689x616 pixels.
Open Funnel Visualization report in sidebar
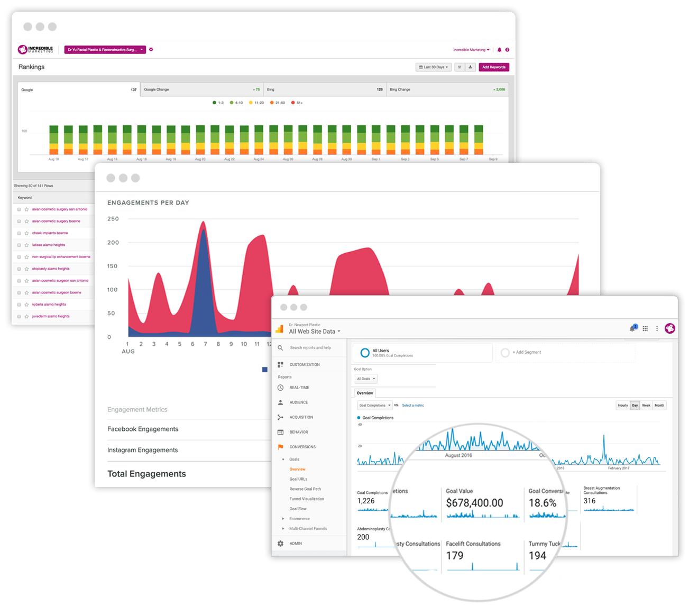(x=307, y=499)
